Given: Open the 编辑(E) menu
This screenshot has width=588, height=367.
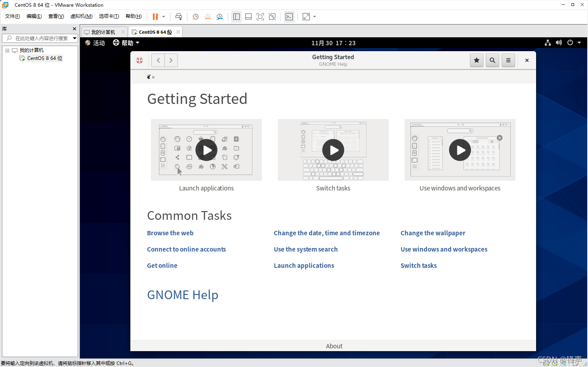Looking at the screenshot, I should (x=34, y=16).
